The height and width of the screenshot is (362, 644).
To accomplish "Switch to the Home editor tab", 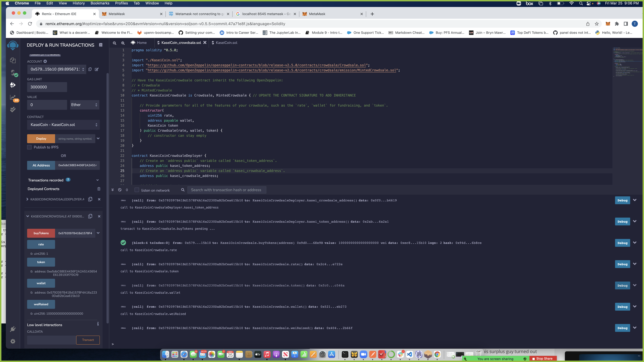I will 139,43.
